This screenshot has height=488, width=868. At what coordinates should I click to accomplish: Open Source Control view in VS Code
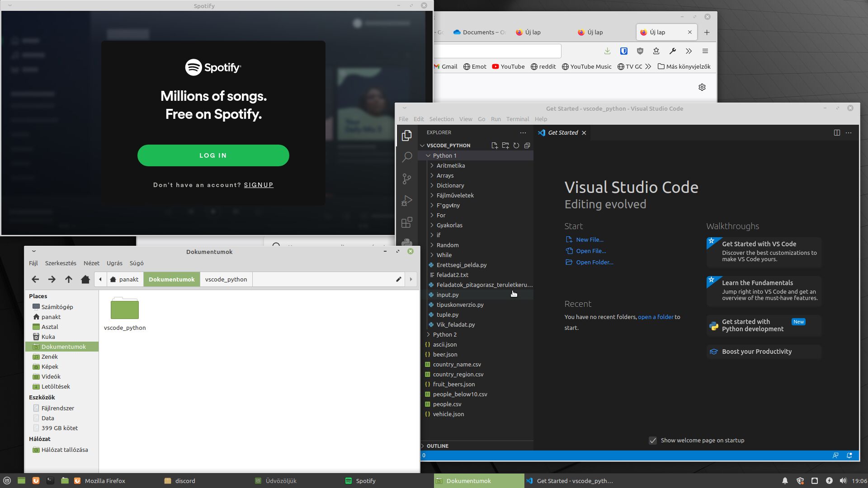(x=407, y=179)
